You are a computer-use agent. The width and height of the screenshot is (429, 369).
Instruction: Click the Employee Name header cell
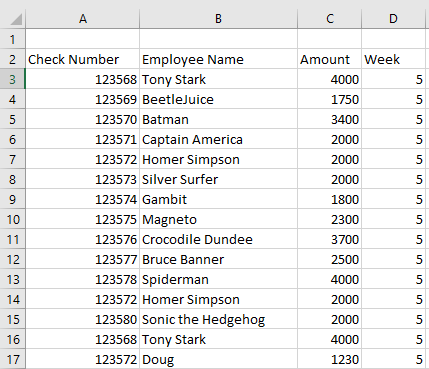pyautogui.click(x=218, y=59)
